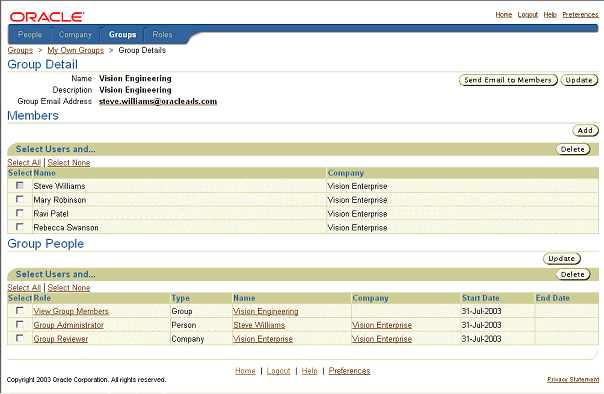Click Send Email to Members button
604x394 pixels.
pos(508,80)
